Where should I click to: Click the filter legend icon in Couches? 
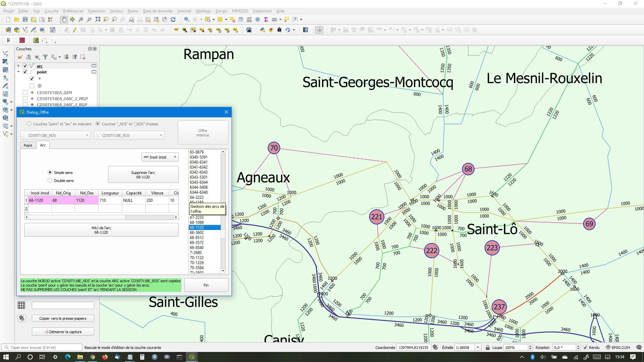[x=45, y=57]
